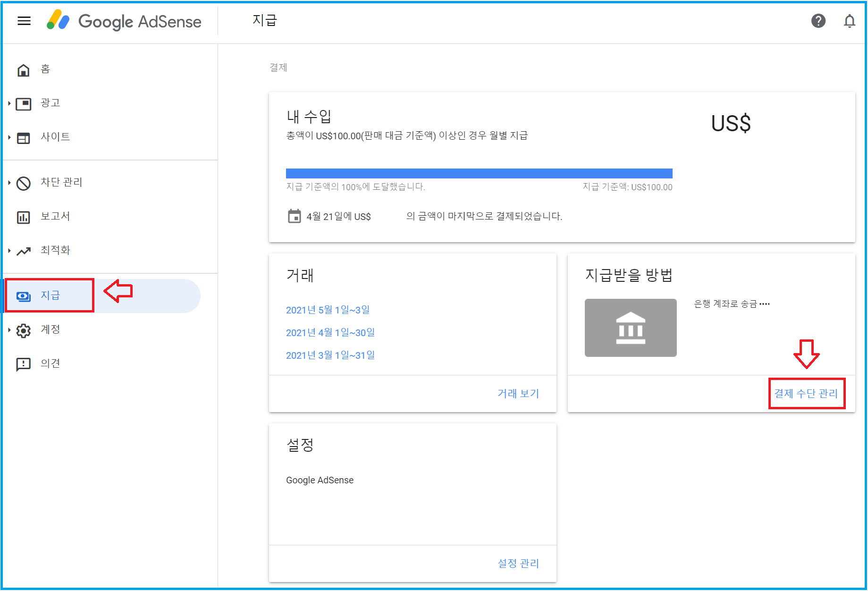
Task: Click the 홈 home icon in sidebar
Action: pos(24,70)
